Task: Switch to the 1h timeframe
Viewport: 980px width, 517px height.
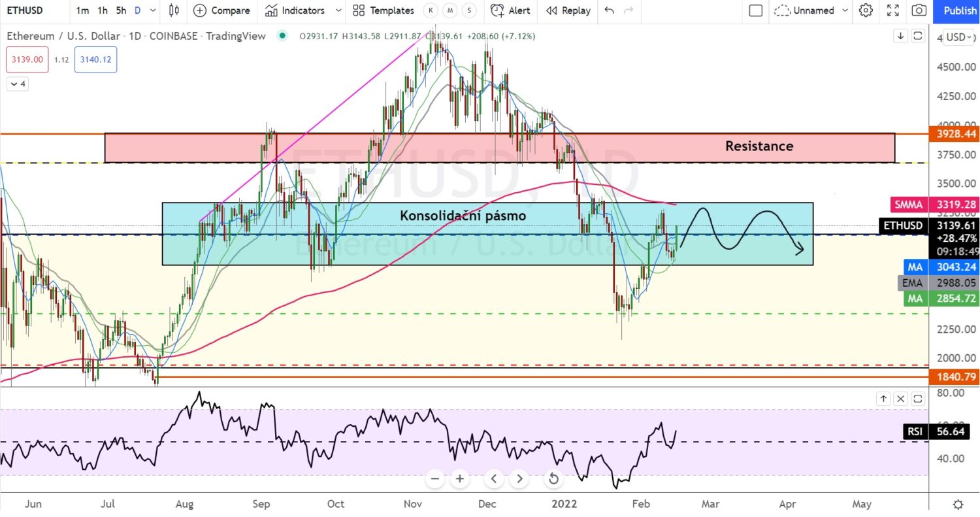Action: click(x=103, y=10)
